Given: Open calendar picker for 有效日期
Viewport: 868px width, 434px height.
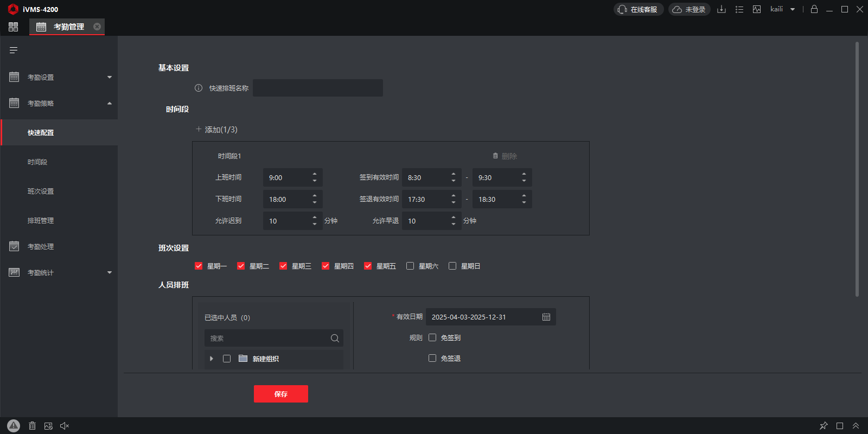Looking at the screenshot, I should pos(546,317).
